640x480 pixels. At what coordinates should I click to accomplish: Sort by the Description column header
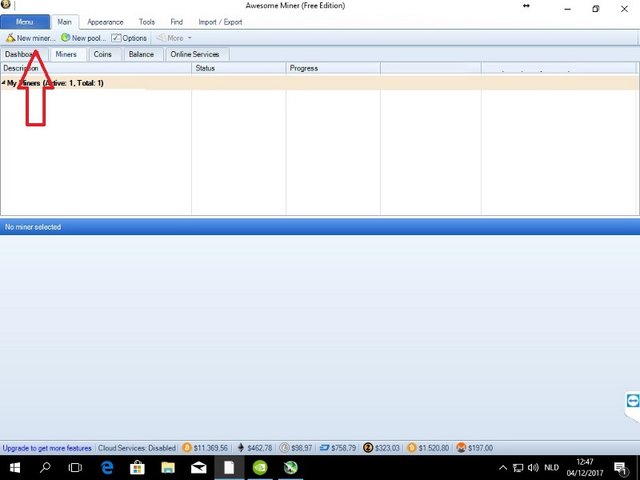click(x=96, y=68)
